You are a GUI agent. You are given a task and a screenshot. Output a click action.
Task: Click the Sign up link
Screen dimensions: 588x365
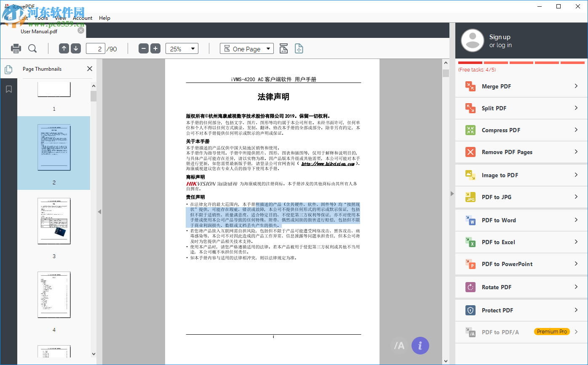(500, 37)
